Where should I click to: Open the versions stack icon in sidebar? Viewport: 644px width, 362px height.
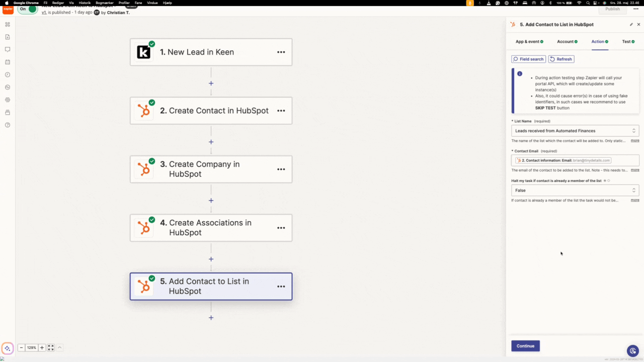(x=8, y=112)
